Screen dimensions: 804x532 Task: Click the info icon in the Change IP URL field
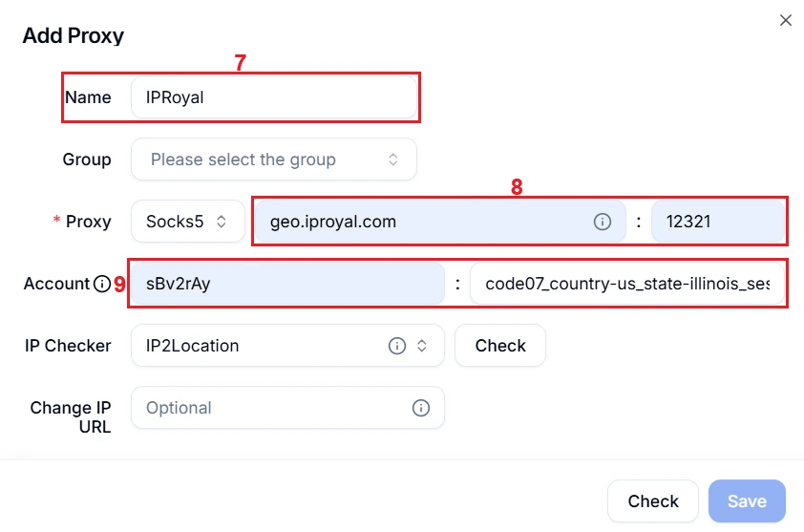420,408
